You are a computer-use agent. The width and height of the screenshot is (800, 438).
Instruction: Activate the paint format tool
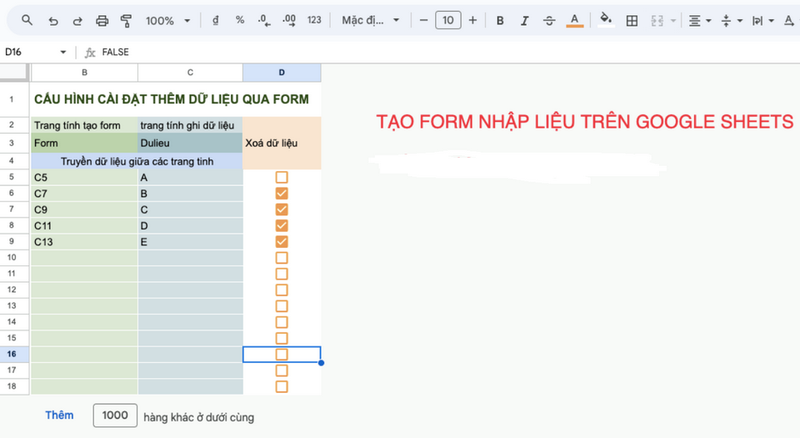pyautogui.click(x=126, y=21)
